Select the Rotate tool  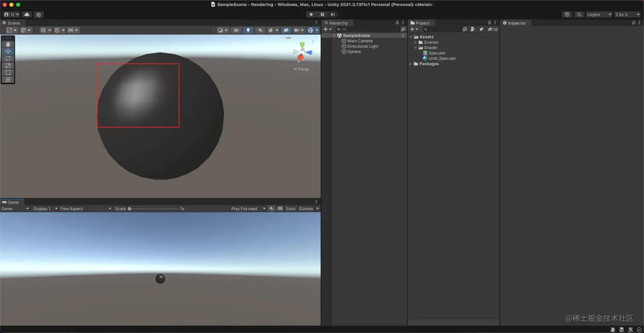point(8,58)
